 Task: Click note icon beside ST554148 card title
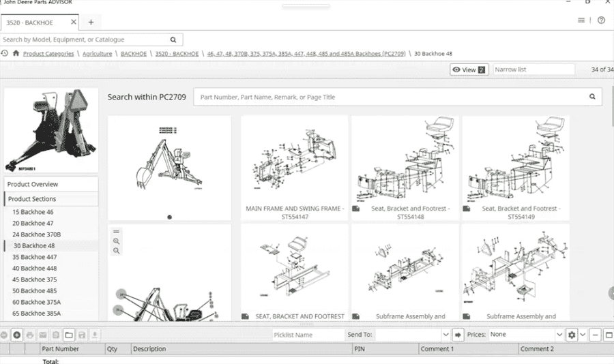point(355,209)
